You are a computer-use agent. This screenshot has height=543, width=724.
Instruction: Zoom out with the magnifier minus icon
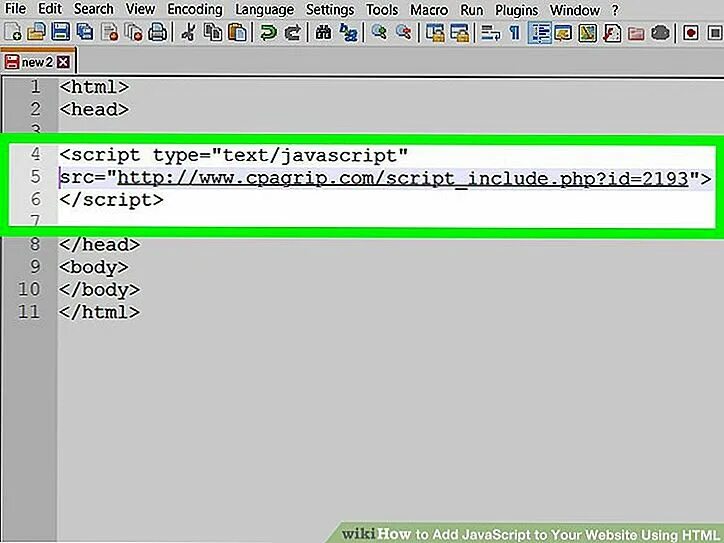[404, 33]
